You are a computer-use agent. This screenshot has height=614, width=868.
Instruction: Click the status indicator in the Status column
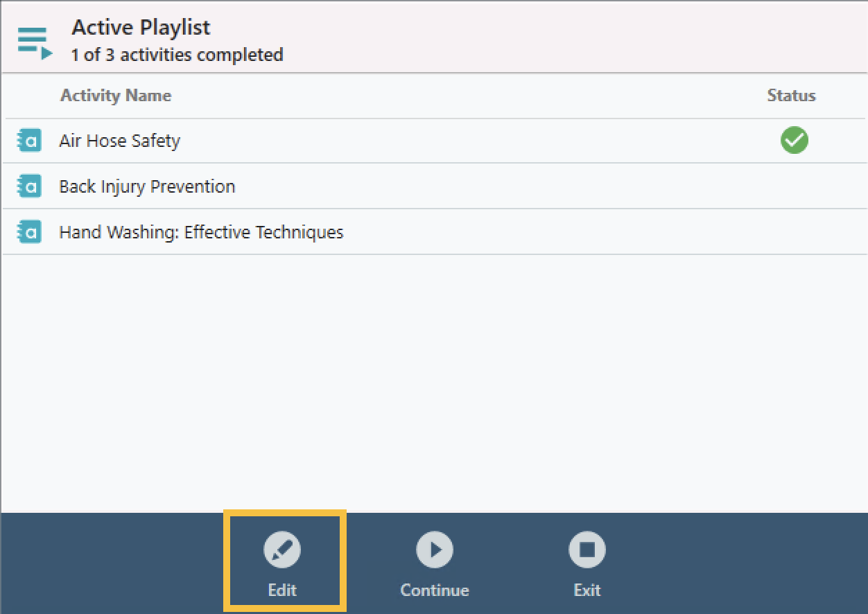pos(793,140)
